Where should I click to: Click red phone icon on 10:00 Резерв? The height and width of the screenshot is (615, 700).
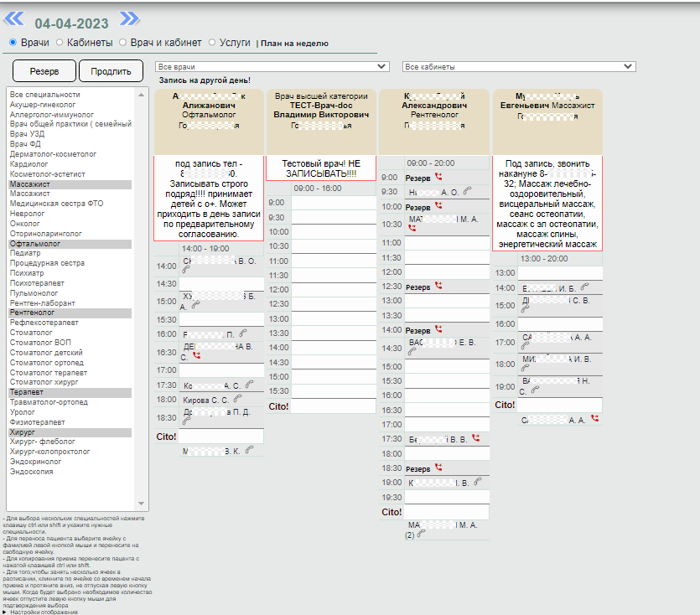point(438,206)
